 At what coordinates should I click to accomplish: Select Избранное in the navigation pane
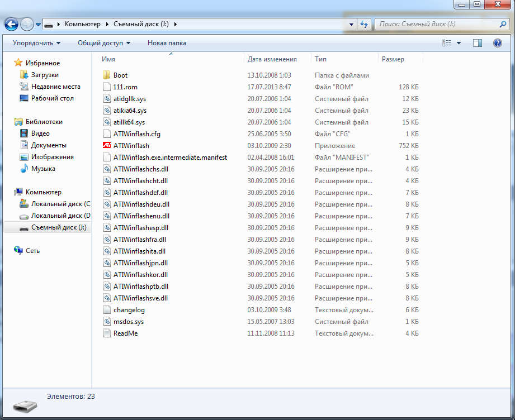[x=42, y=63]
